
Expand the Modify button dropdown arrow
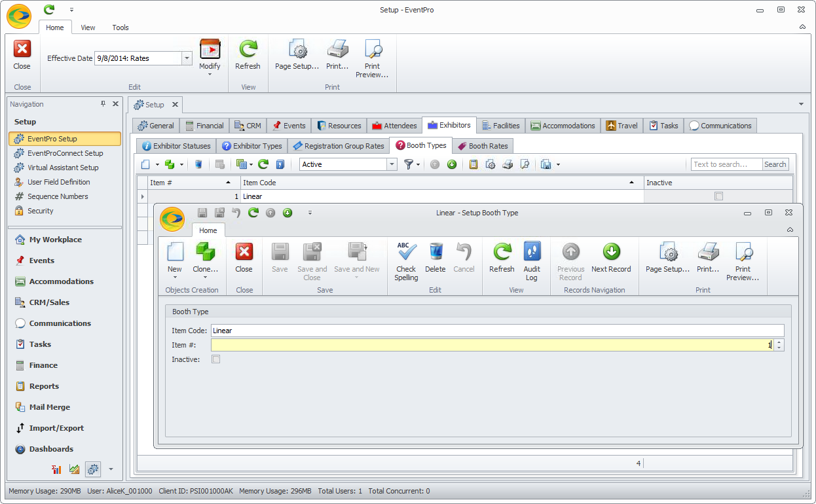(210, 74)
